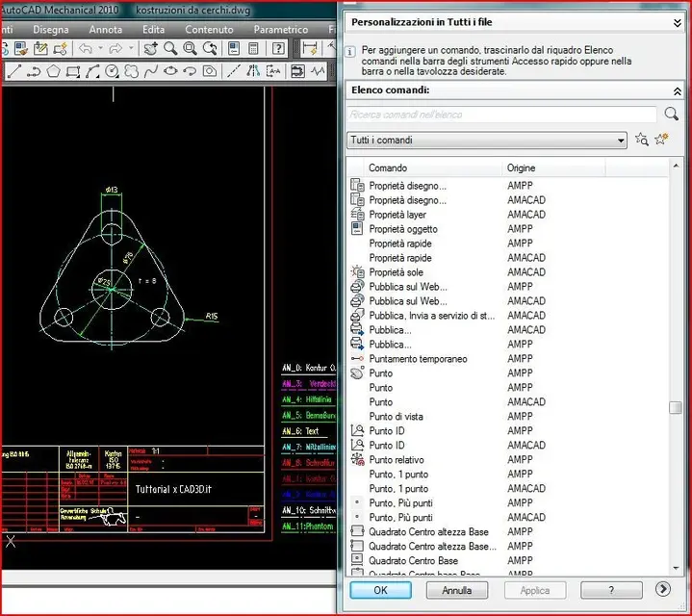
Task: Click the OK button
Action: (380, 590)
